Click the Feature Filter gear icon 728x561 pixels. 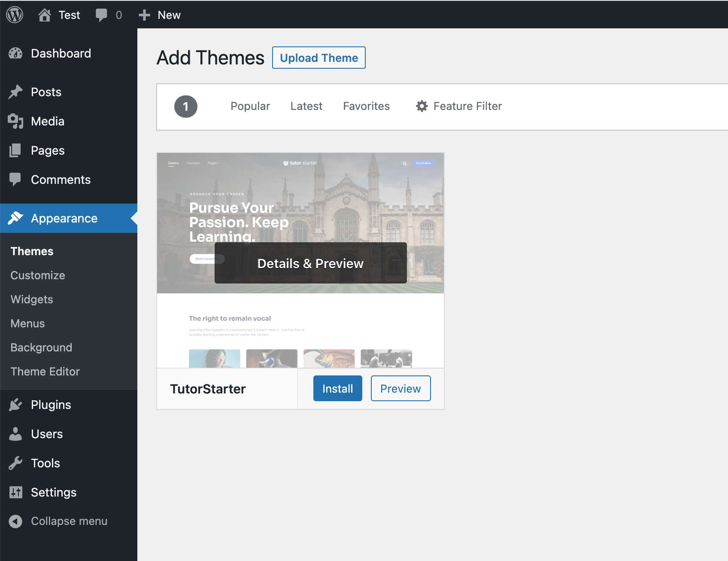[422, 106]
